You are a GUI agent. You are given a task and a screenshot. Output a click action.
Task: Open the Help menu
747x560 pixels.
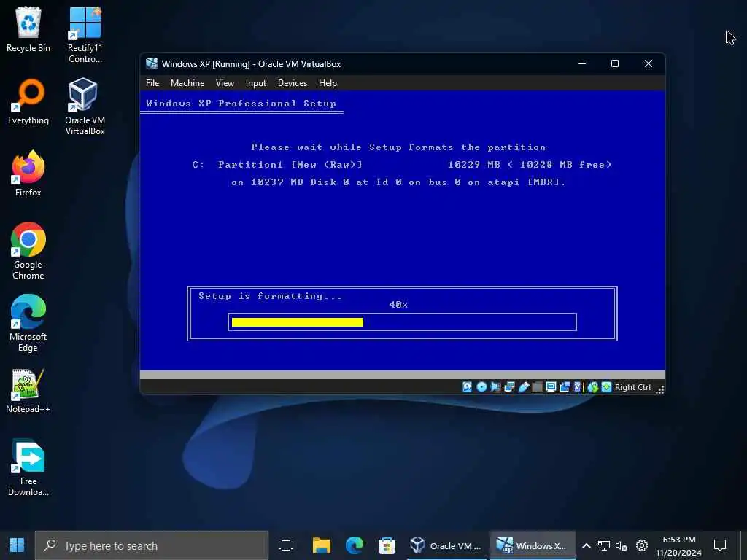tap(328, 83)
